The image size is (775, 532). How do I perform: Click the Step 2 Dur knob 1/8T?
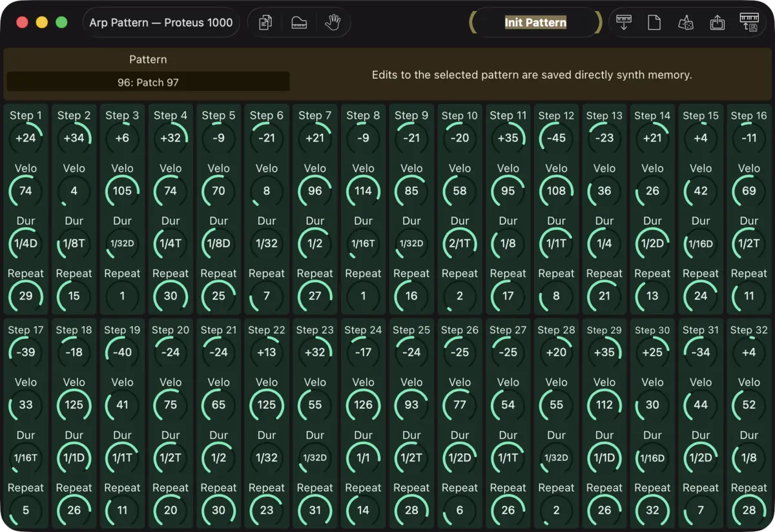(74, 243)
